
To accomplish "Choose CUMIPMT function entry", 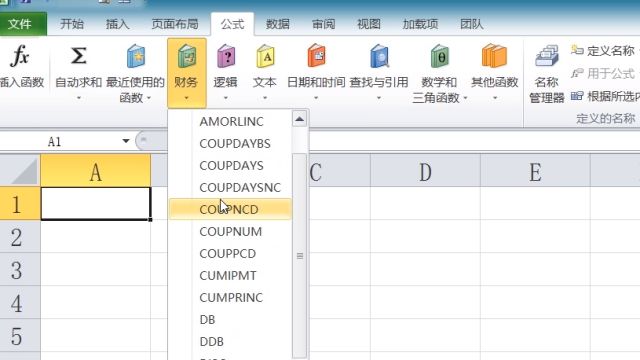I will (x=231, y=276).
